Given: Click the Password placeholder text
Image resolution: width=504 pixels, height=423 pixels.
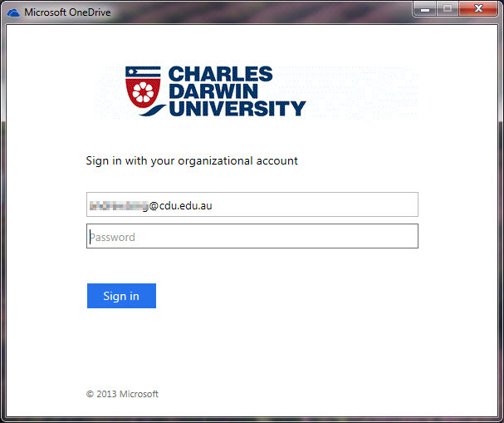Looking at the screenshot, I should tap(112, 238).
